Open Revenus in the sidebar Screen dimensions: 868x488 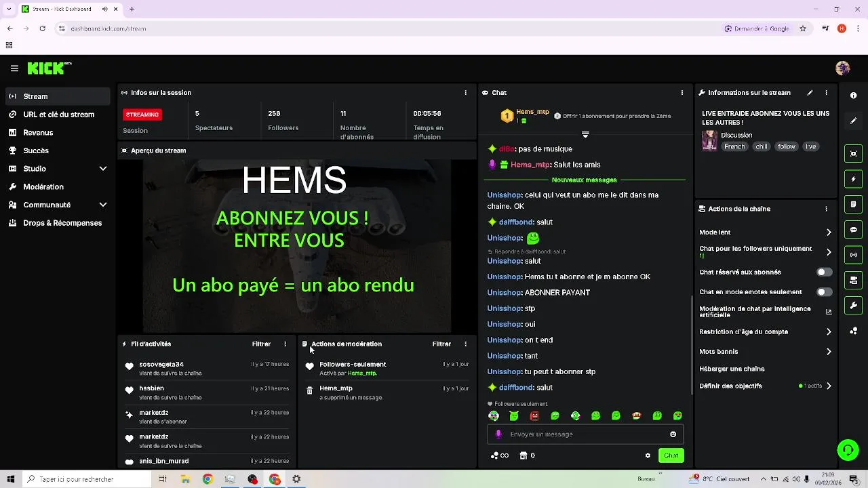(58, 133)
